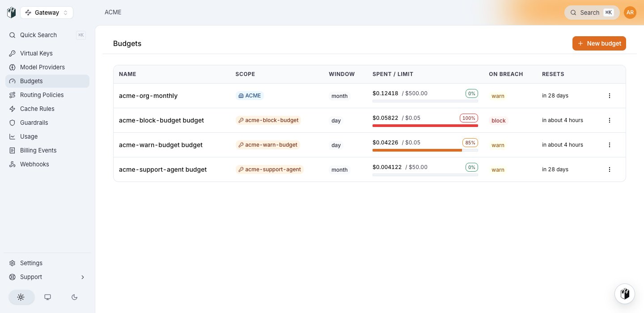This screenshot has height=313, width=644.
Task: Click the red 100% progress bar
Action: 425,126
